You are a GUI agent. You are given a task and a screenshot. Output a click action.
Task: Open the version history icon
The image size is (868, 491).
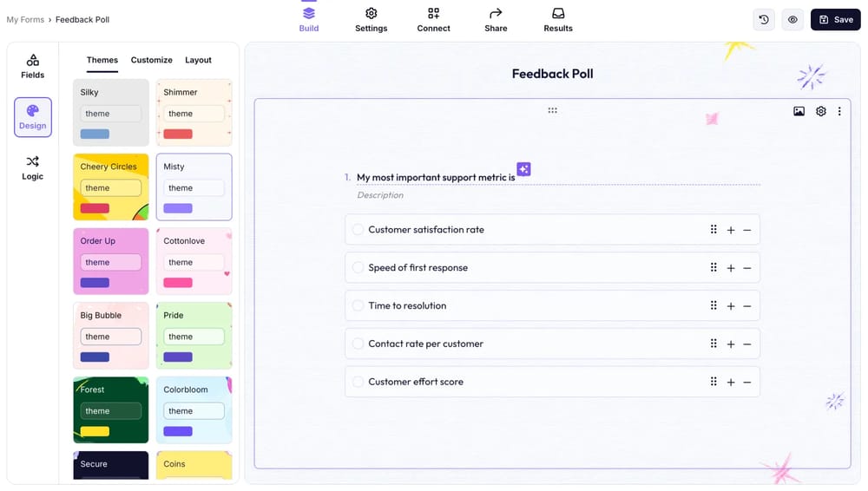click(764, 19)
